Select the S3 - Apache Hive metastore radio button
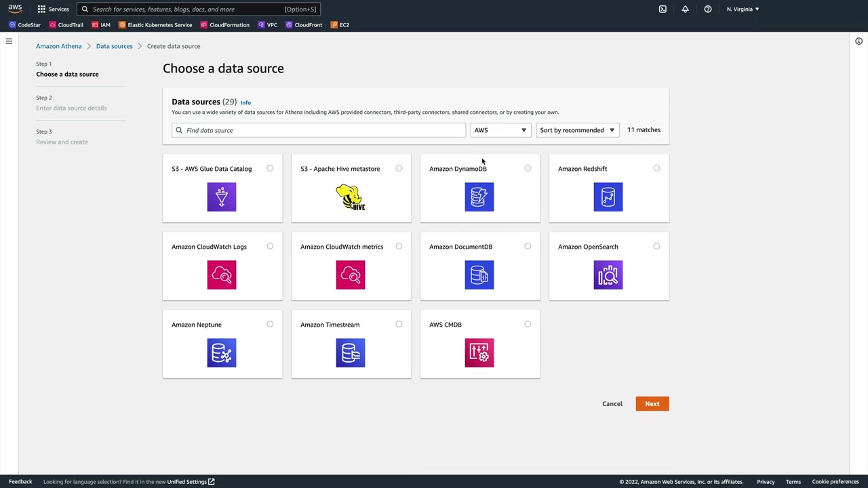Viewport: 868px width, 488px height. 399,168
